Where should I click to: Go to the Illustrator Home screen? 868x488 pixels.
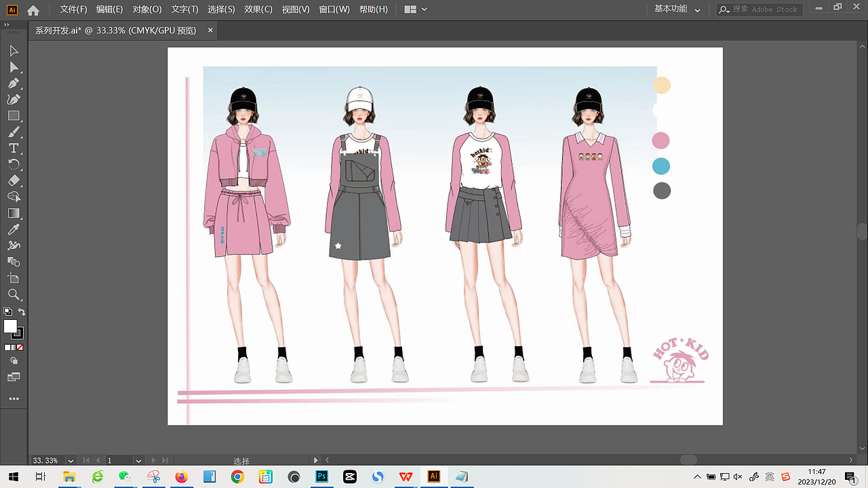[33, 10]
